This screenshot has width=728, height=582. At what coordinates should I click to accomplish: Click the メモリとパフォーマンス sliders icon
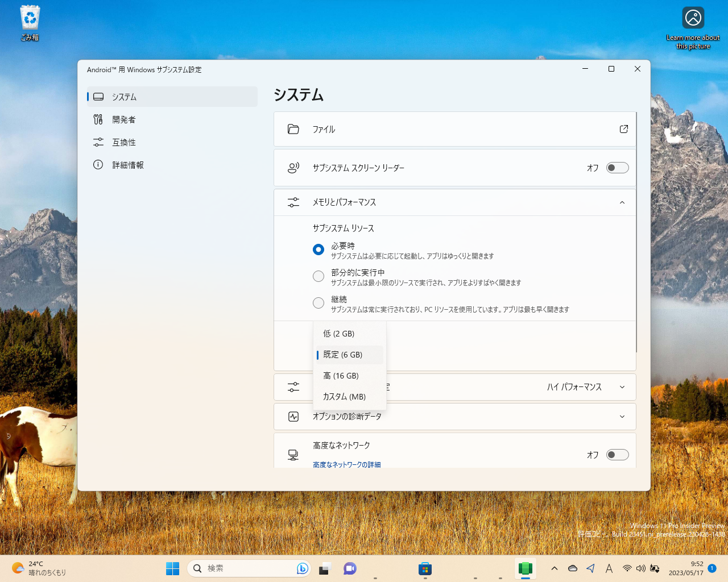[293, 202]
